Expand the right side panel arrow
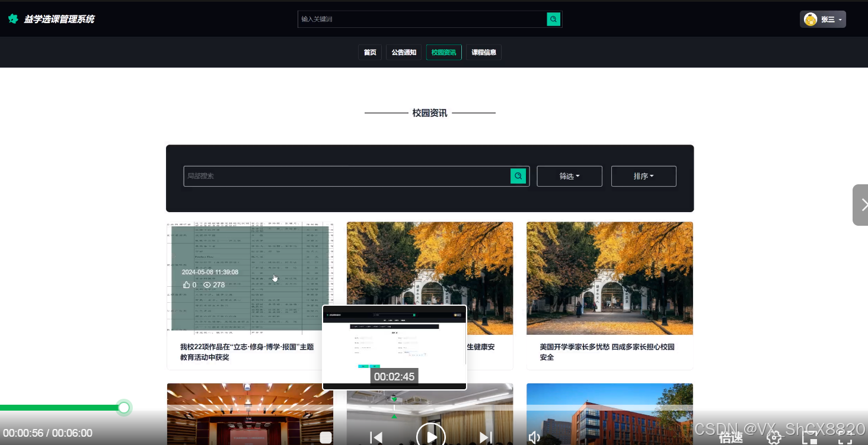868x445 pixels. (861, 205)
